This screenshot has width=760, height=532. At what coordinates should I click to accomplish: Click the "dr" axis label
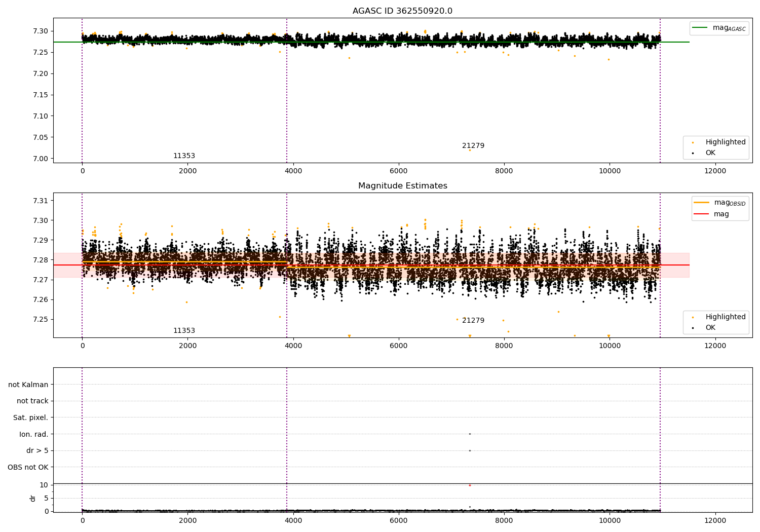pos(33,498)
